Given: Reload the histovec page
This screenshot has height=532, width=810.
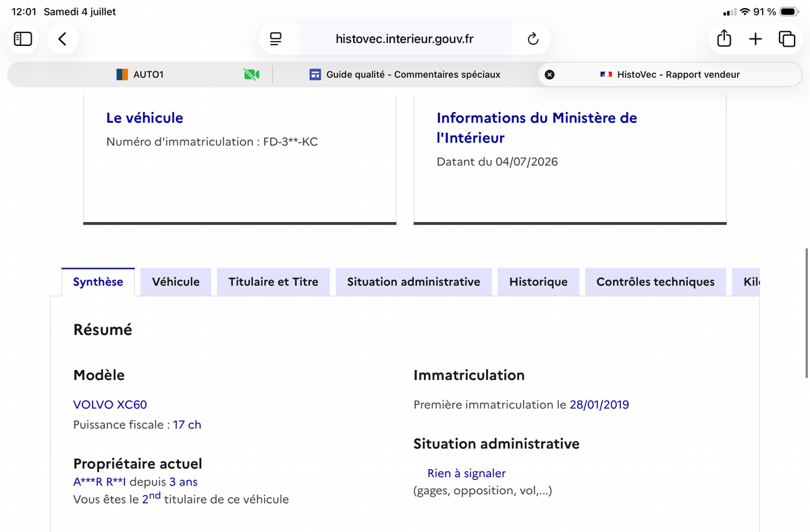Looking at the screenshot, I should tap(533, 39).
